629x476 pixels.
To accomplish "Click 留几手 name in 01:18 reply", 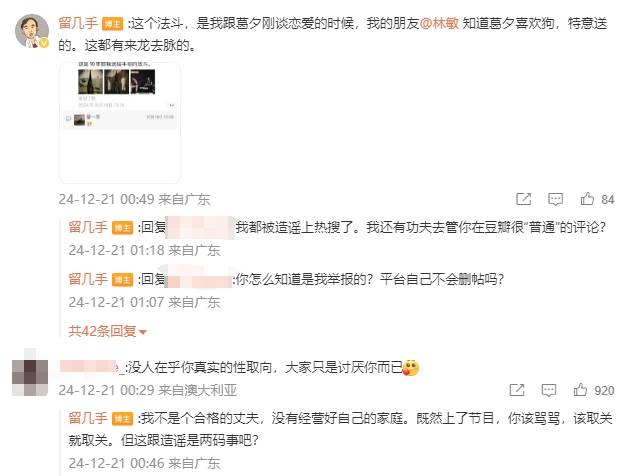I will coord(88,227).
